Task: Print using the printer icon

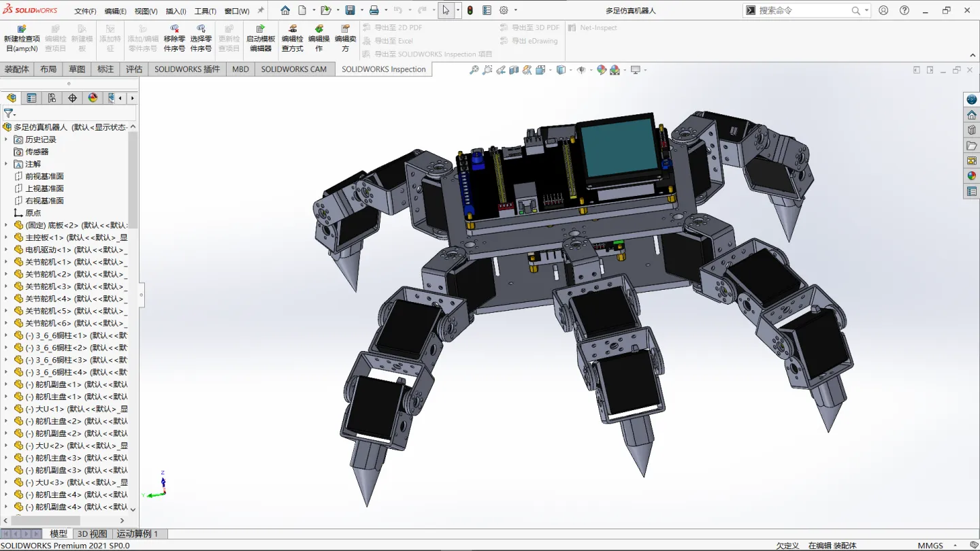Action: coord(374,10)
